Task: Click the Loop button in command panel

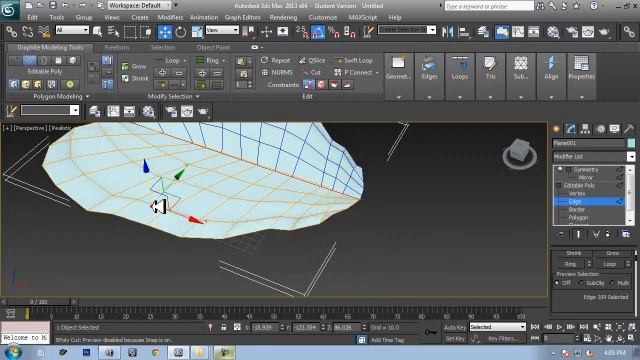Action: (x=609, y=264)
